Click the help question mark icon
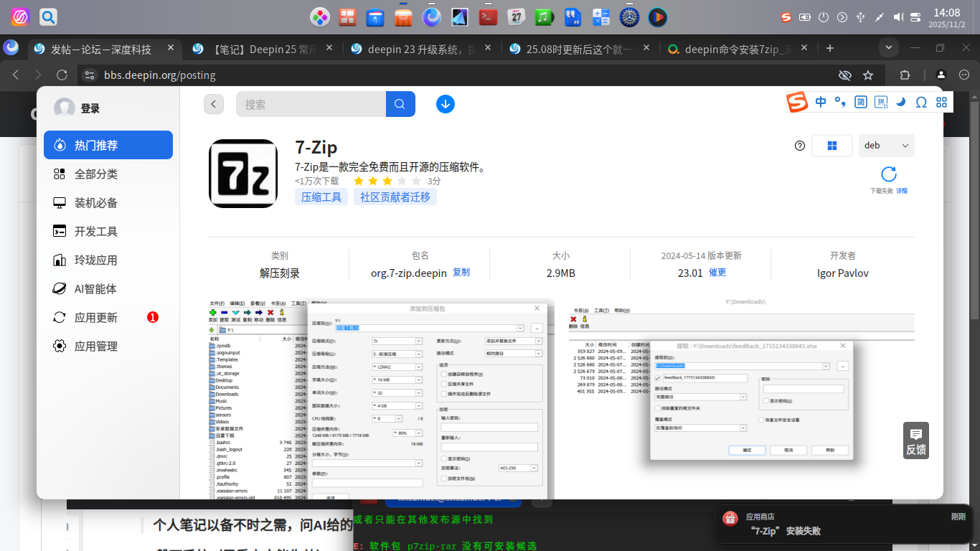This screenshot has height=551, width=980. [800, 146]
